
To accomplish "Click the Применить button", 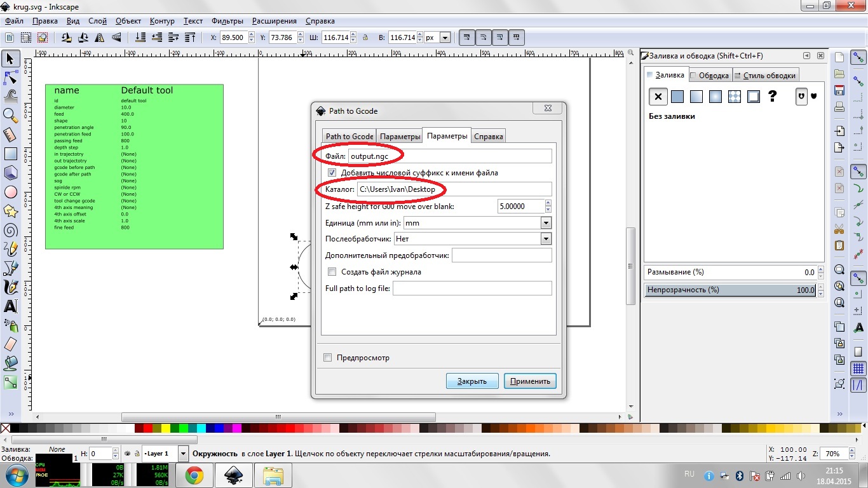I will coord(530,381).
